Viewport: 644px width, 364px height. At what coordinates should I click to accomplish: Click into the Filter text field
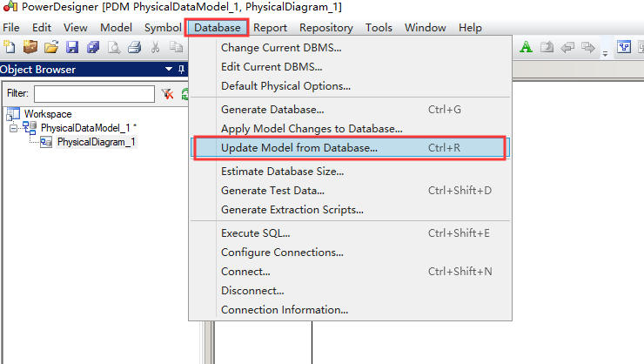tap(95, 94)
